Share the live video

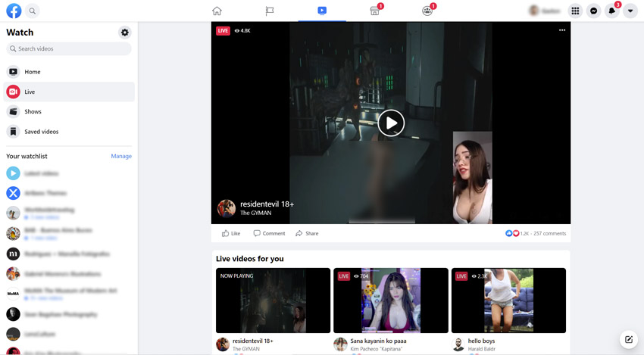click(x=307, y=233)
